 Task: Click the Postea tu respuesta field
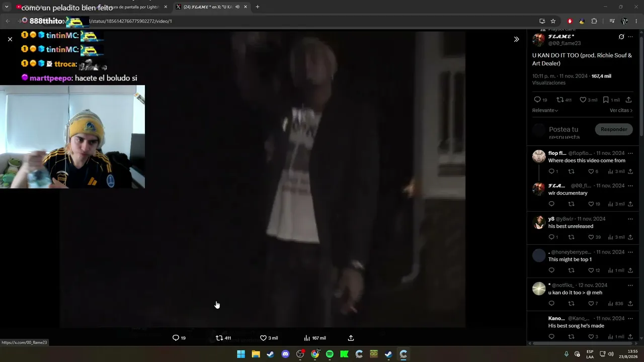pos(565,133)
